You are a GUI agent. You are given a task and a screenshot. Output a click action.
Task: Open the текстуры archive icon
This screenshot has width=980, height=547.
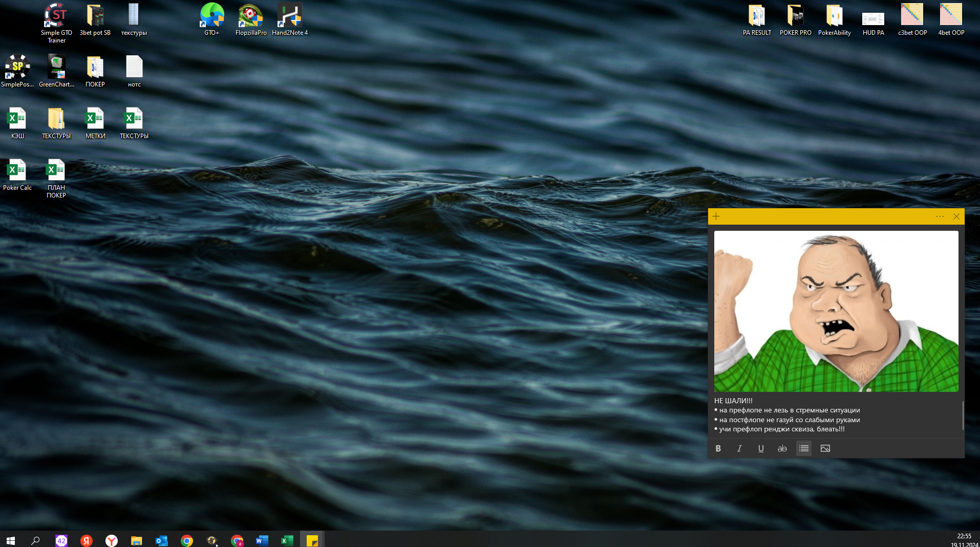(x=134, y=19)
